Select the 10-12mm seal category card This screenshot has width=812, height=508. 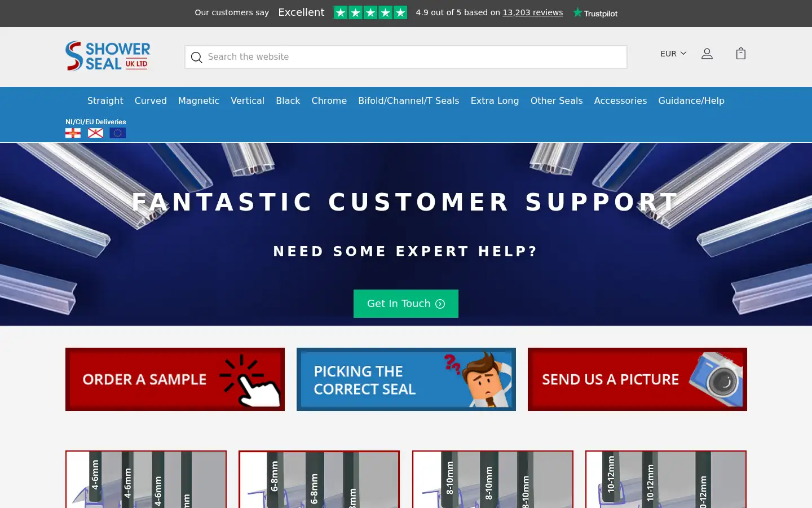[x=666, y=479]
